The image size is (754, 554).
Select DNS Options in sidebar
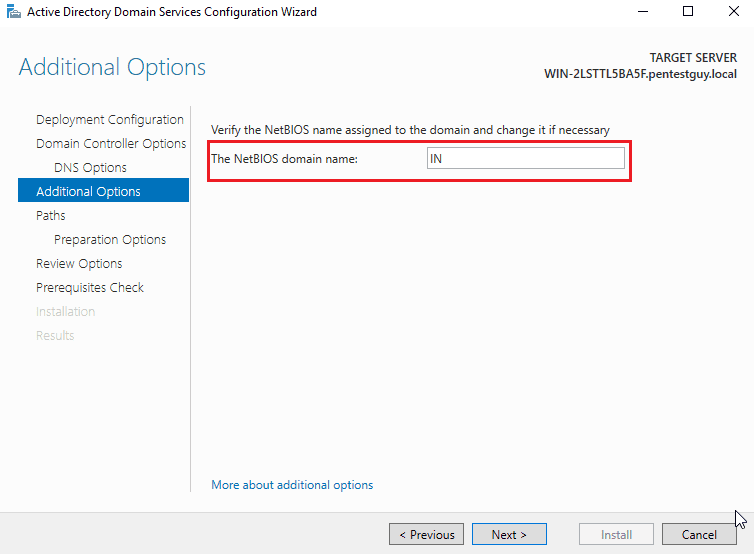pos(90,167)
